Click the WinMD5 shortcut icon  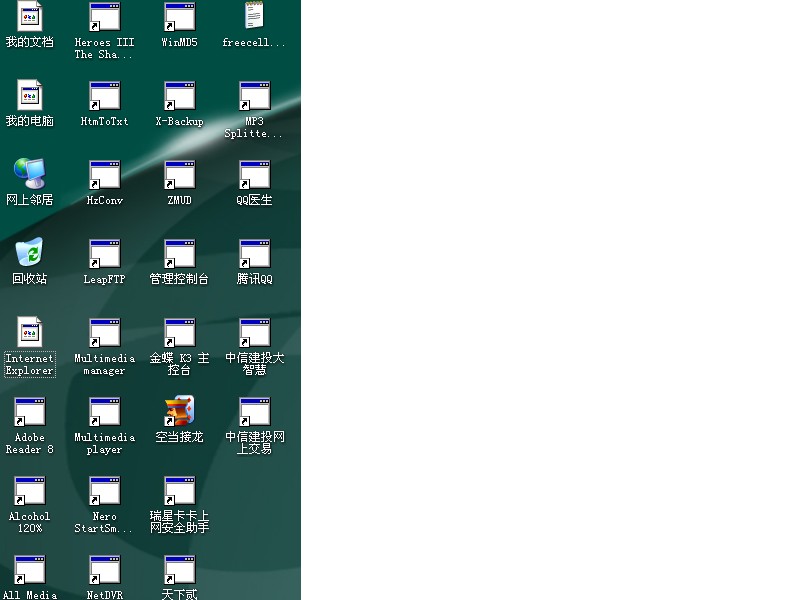click(179, 17)
